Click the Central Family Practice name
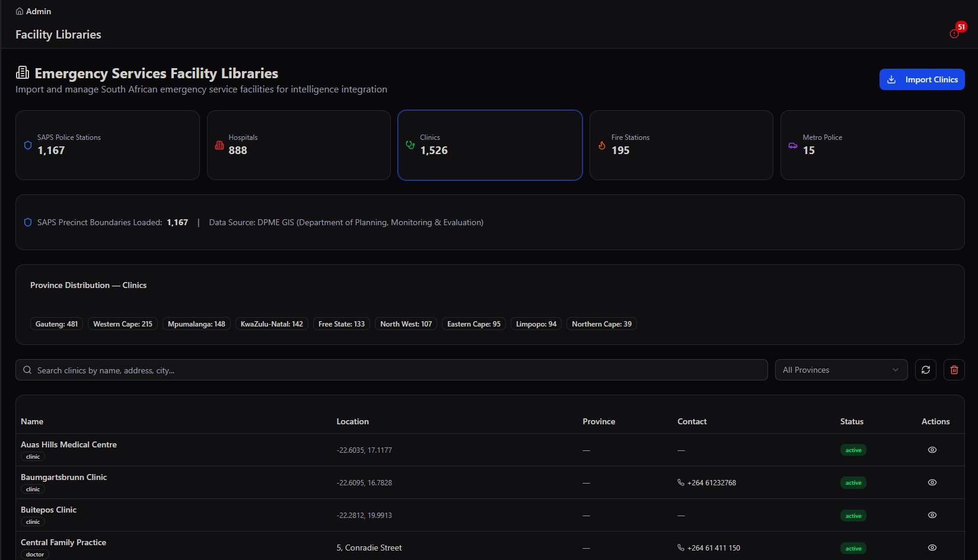978x560 pixels. click(x=63, y=542)
